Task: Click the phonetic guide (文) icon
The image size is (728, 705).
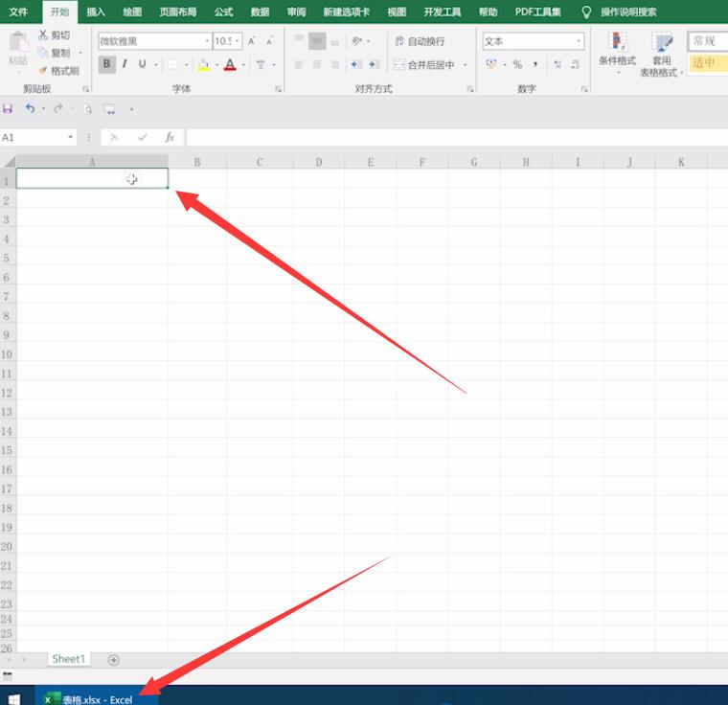Action: [x=261, y=64]
